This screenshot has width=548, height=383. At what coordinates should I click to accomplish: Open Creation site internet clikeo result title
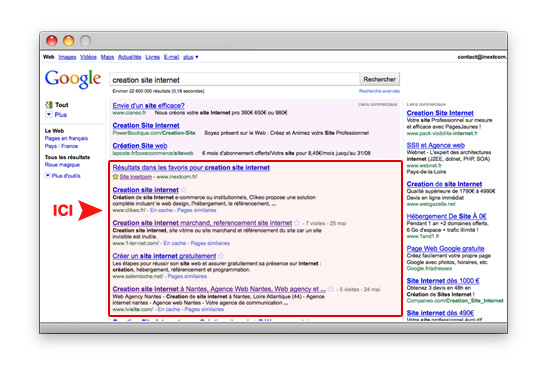point(145,190)
